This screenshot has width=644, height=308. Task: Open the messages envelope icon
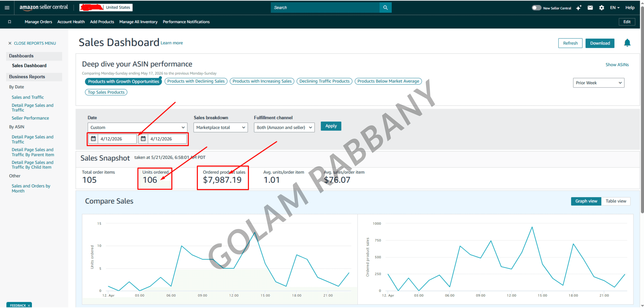coord(590,8)
